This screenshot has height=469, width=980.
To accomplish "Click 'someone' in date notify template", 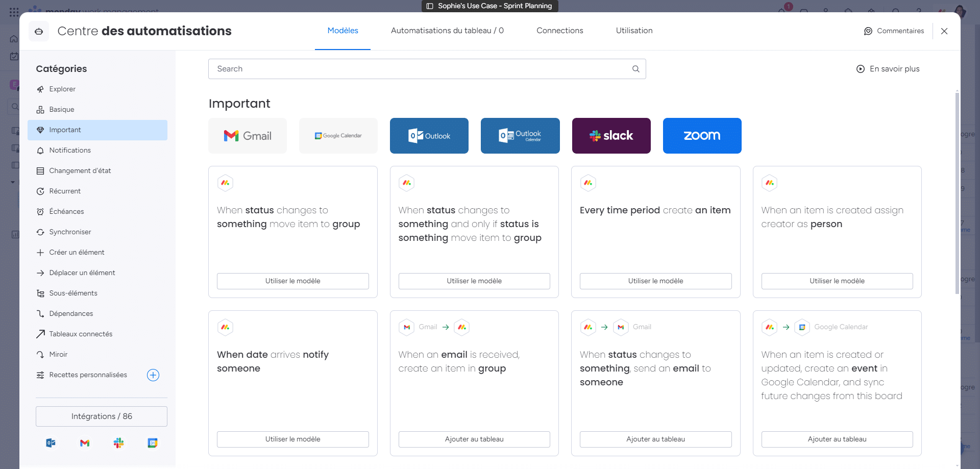I will click(x=238, y=368).
